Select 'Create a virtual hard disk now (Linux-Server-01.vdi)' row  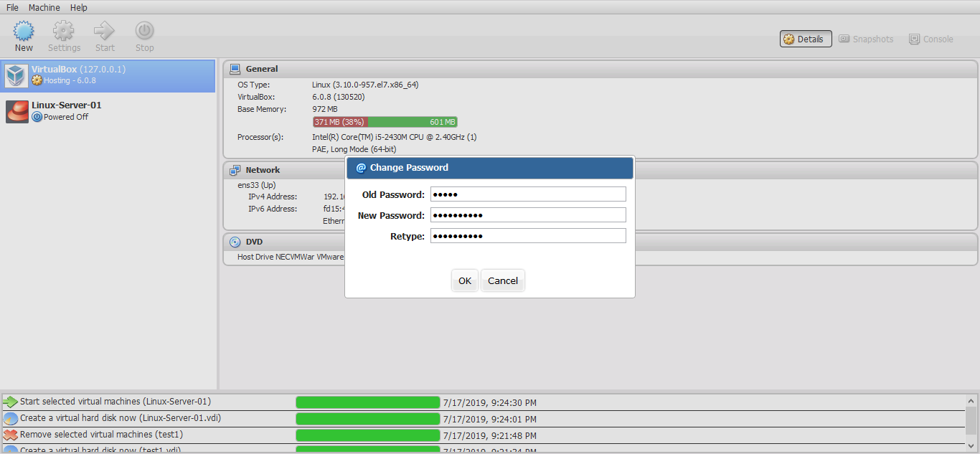click(x=484, y=418)
